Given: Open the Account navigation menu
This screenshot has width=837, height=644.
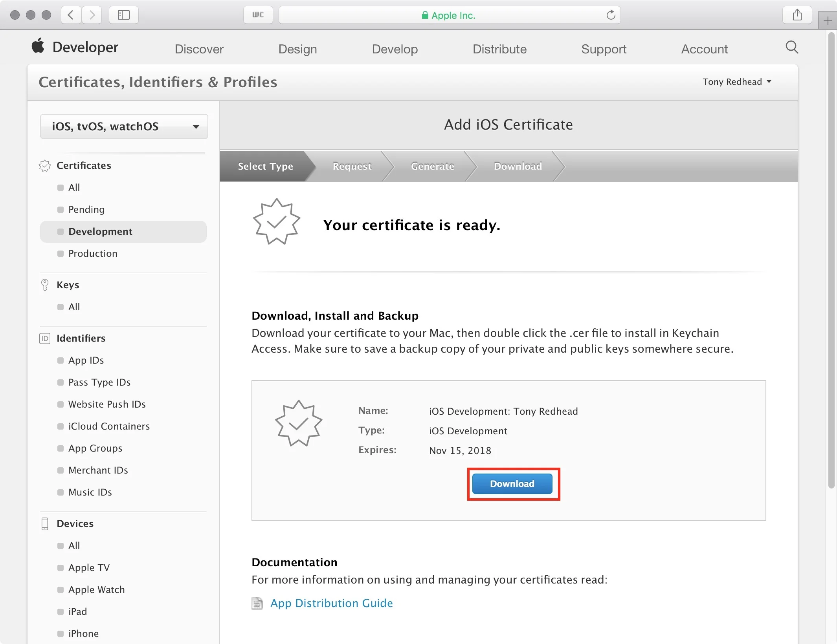Looking at the screenshot, I should click(704, 49).
